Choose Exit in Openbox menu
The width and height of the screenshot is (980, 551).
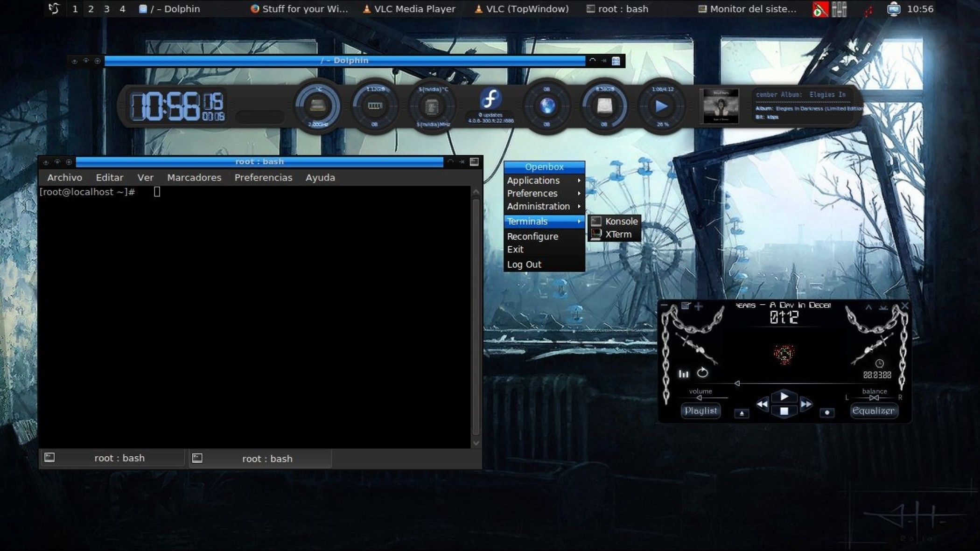point(544,249)
